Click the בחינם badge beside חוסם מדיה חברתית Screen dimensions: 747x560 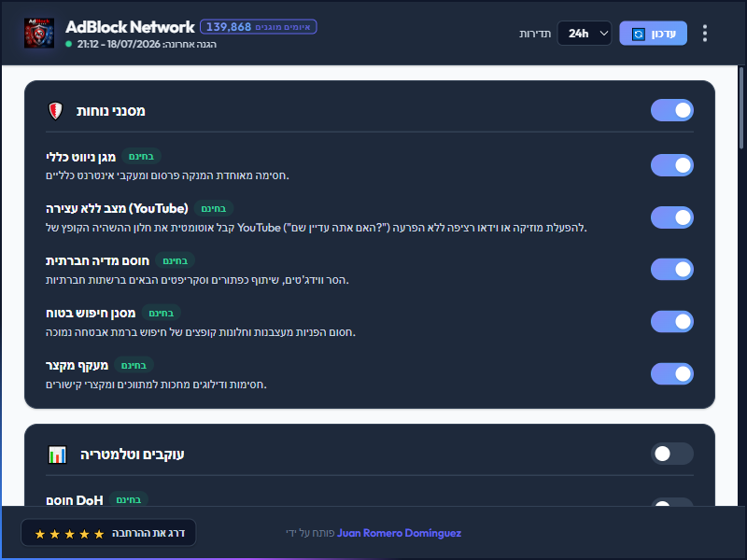175,260
